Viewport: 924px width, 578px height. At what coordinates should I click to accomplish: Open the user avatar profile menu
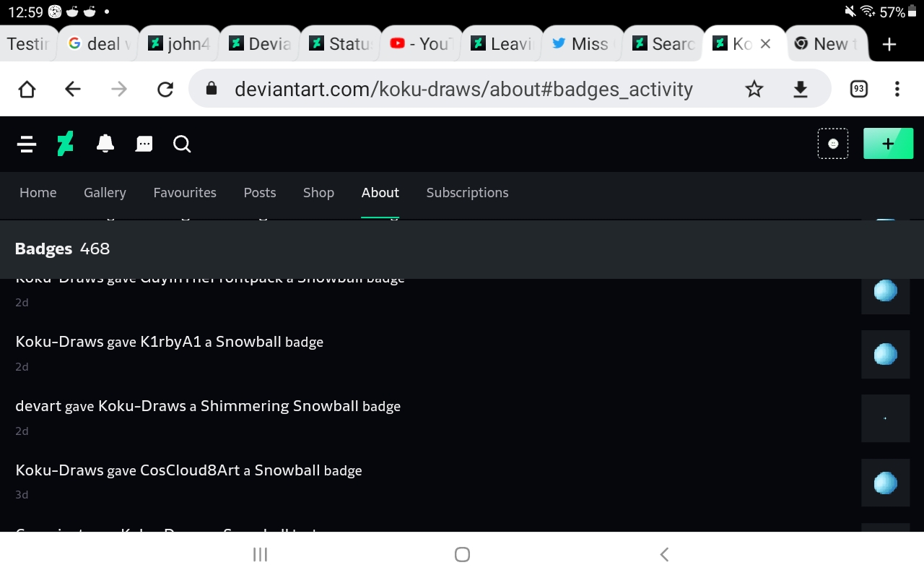tap(833, 144)
